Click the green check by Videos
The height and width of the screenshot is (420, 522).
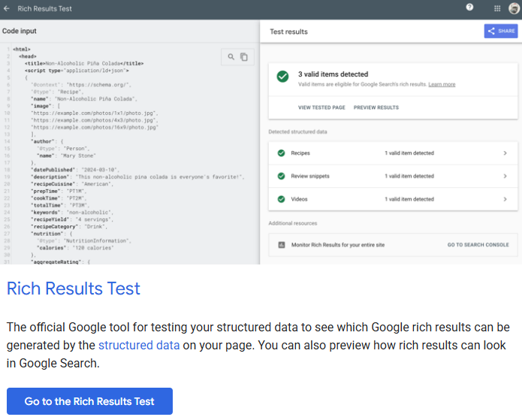[282, 199]
